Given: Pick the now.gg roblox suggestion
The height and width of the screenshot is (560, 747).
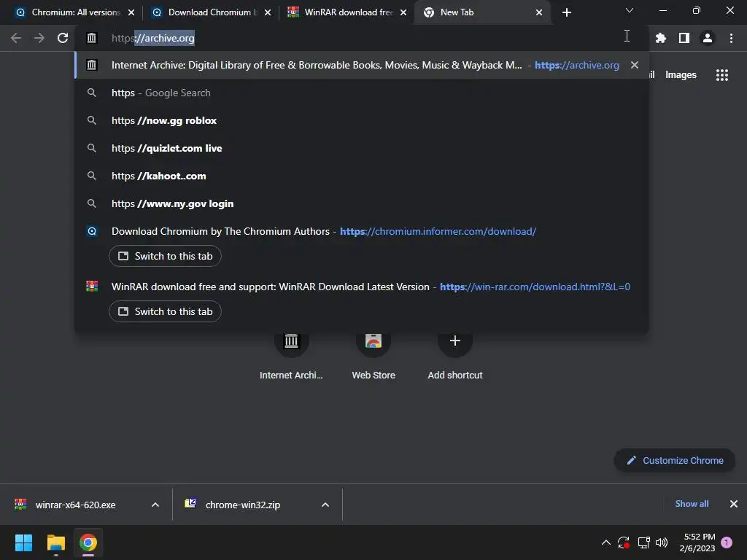Looking at the screenshot, I should click(x=361, y=120).
